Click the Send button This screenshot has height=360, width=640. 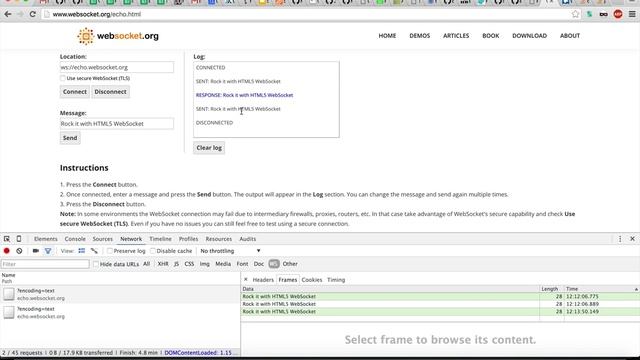click(x=70, y=138)
